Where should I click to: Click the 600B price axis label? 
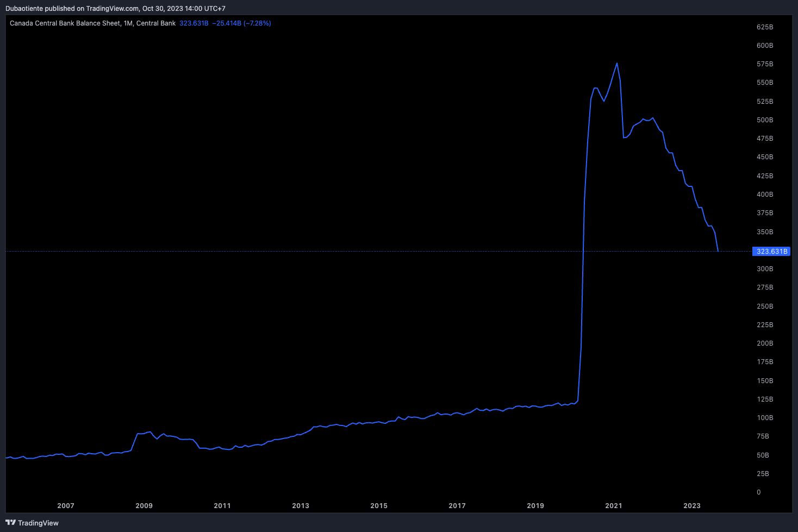point(765,46)
